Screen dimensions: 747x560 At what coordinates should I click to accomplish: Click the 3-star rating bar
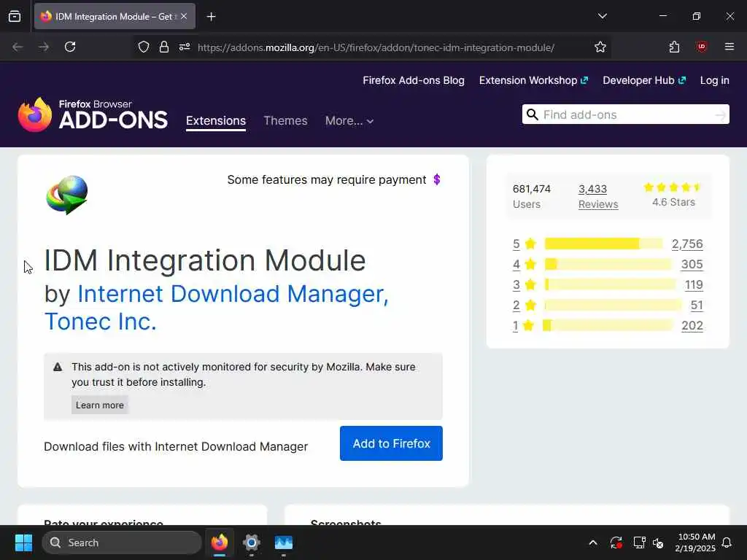pyautogui.click(x=611, y=285)
